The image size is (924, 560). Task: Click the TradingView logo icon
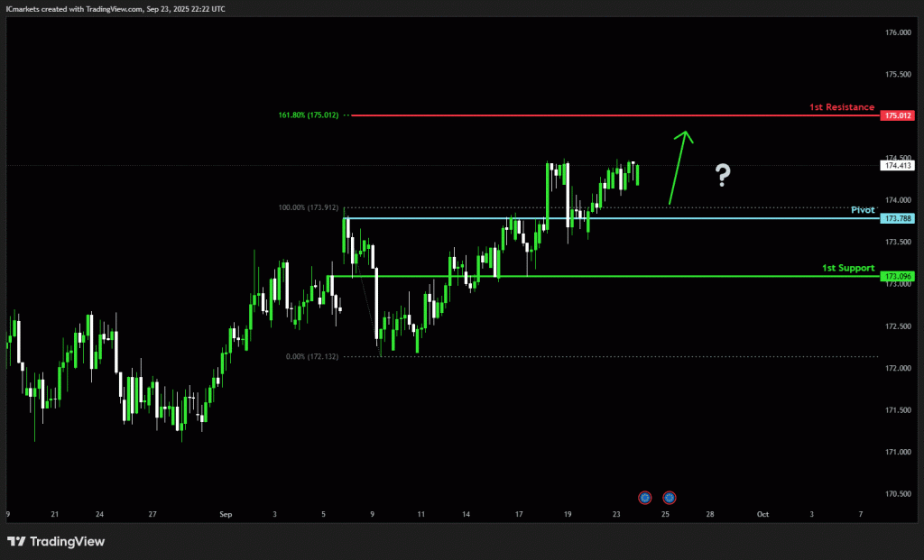(x=16, y=541)
